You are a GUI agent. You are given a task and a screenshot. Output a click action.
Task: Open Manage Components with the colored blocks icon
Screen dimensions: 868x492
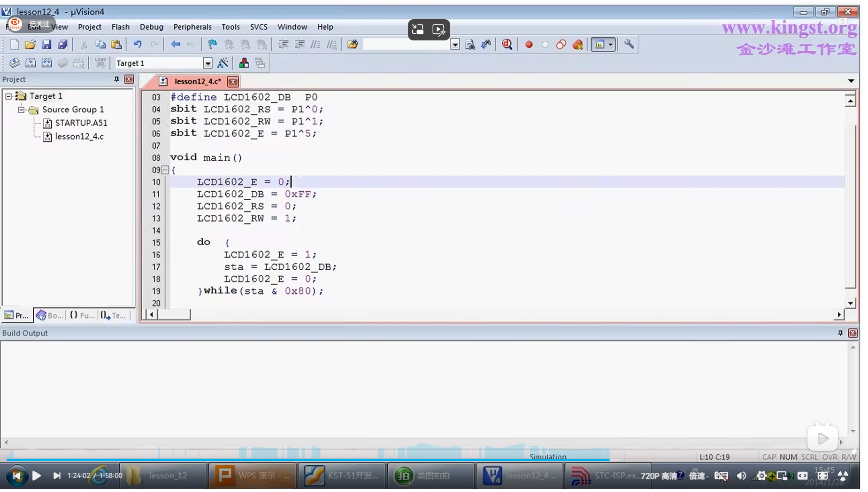click(244, 63)
